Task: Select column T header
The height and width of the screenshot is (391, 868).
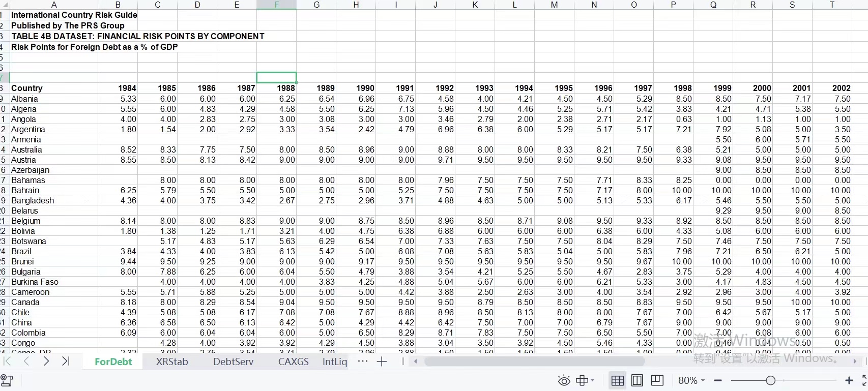Action: [832, 5]
